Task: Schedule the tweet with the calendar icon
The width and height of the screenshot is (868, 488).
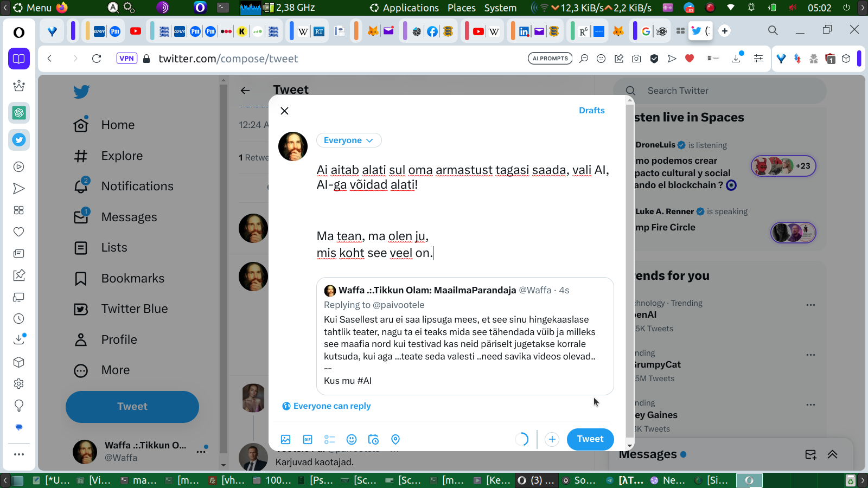Action: (x=373, y=439)
